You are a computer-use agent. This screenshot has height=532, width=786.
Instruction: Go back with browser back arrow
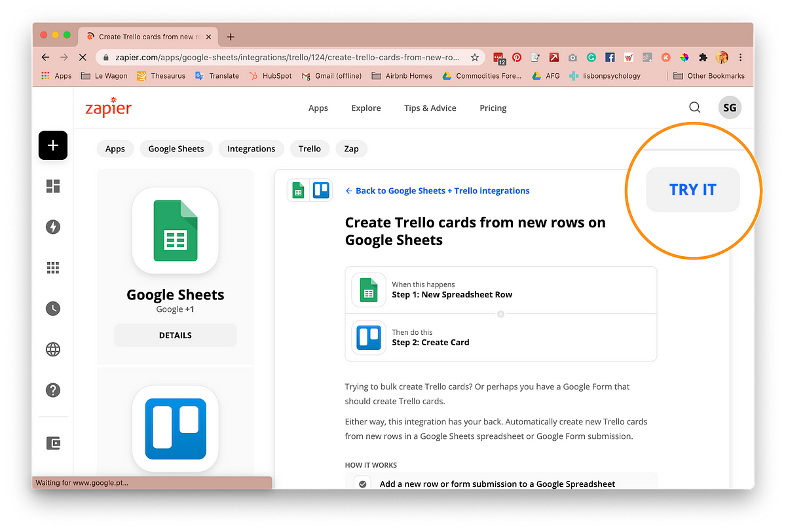pos(45,57)
